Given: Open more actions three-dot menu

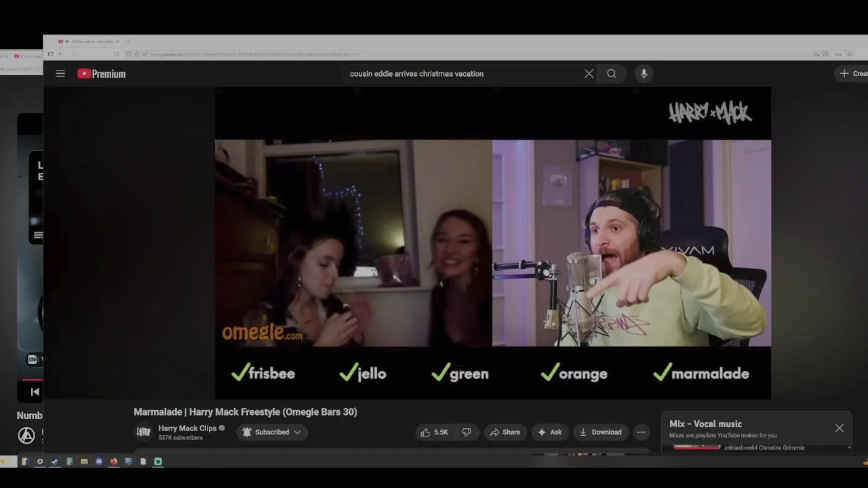Looking at the screenshot, I should [x=641, y=432].
